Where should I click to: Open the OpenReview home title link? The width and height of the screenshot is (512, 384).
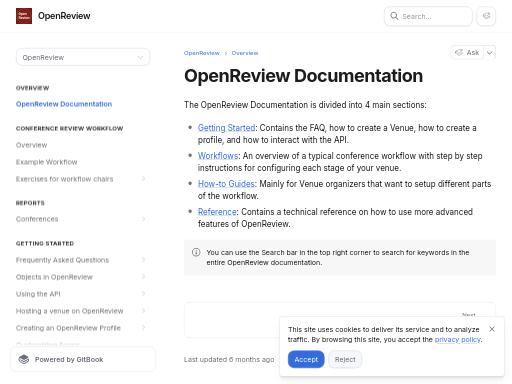pos(64,16)
